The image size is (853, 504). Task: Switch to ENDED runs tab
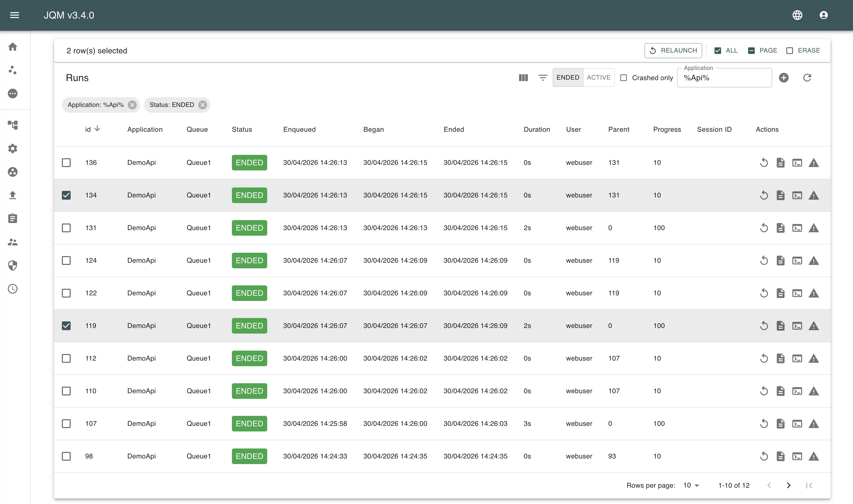[x=568, y=77]
